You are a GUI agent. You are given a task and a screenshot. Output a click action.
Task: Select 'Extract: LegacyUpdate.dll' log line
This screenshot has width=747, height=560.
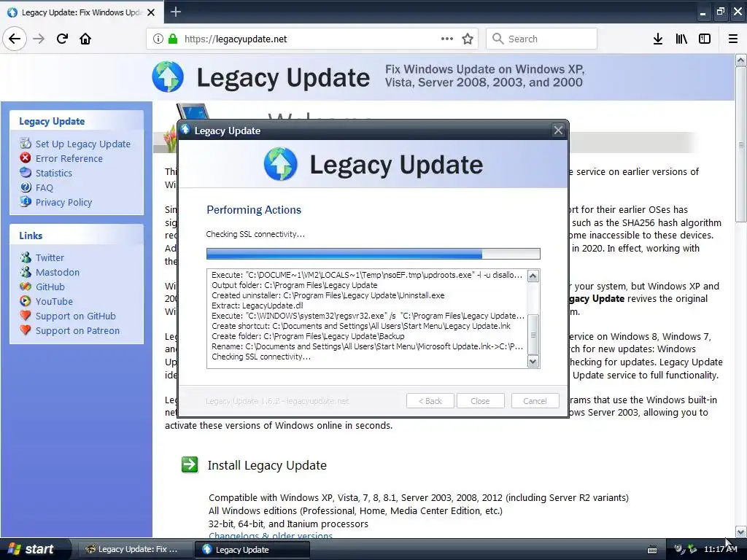pos(258,306)
